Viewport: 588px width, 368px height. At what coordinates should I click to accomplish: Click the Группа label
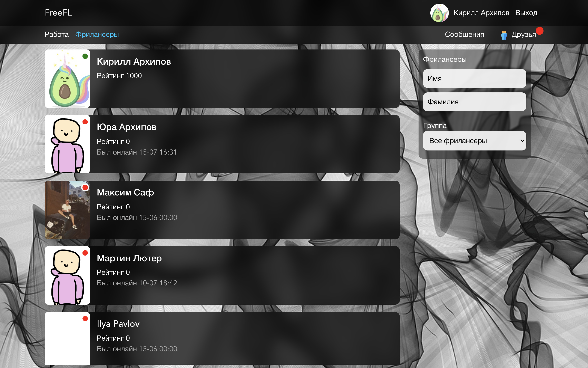tap(435, 126)
